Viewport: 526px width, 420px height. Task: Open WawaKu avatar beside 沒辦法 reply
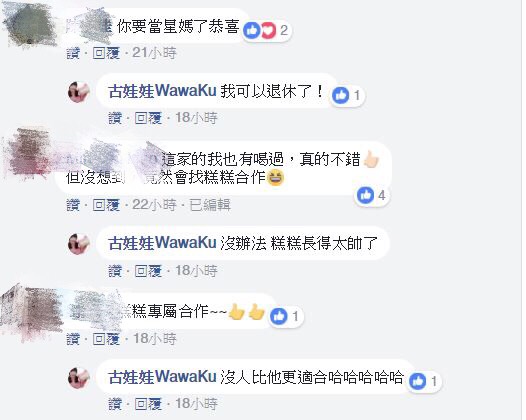tap(79, 244)
